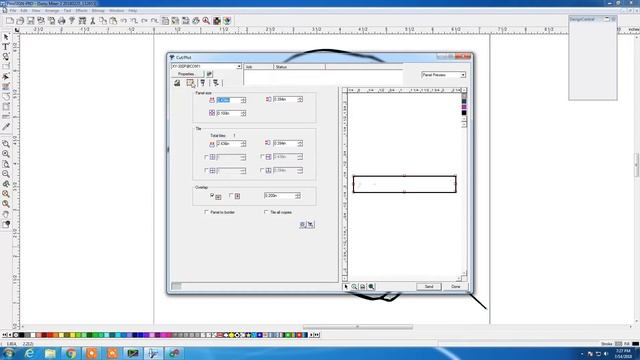Viewport: 640px width, 360px height.
Task: Open Chrome from taskbar
Action: [x=71, y=353]
